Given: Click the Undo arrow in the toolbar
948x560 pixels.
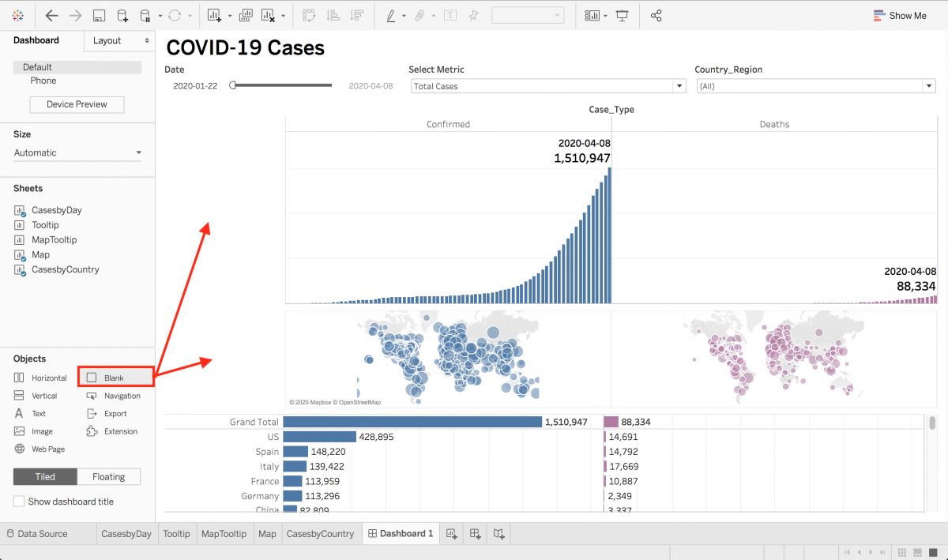Looking at the screenshot, I should point(52,15).
